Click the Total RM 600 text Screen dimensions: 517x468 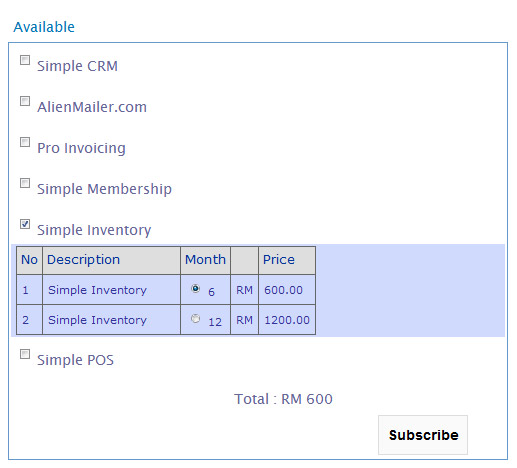(283, 399)
